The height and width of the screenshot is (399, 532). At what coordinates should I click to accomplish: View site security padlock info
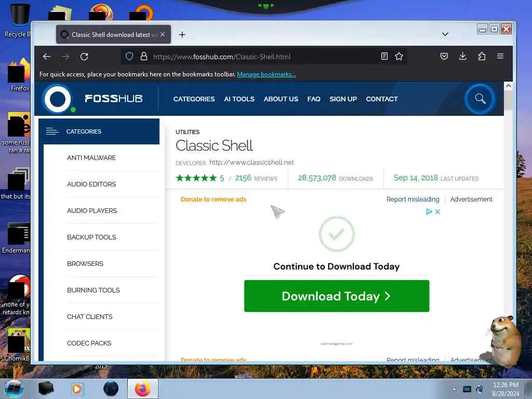(144, 56)
